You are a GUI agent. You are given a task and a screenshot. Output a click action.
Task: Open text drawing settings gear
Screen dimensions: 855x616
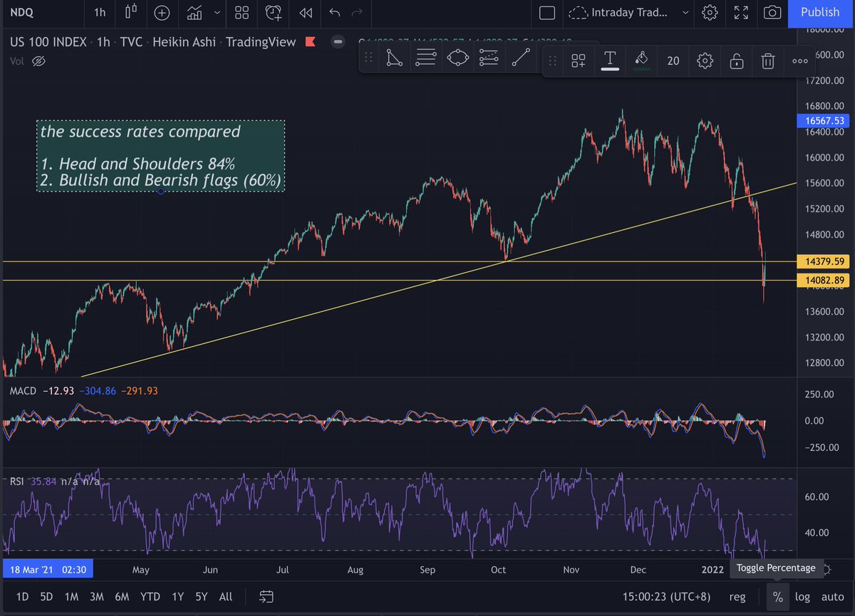(x=705, y=61)
